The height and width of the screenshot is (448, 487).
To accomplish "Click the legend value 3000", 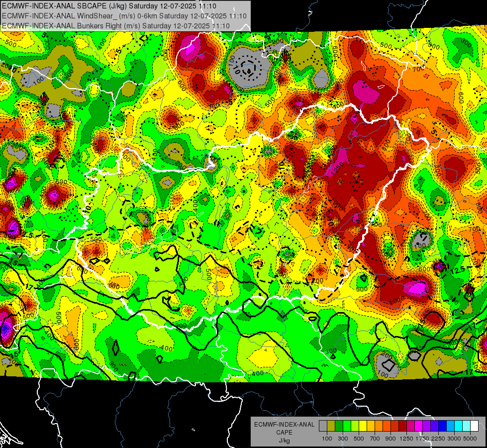I will pyautogui.click(x=454, y=439).
